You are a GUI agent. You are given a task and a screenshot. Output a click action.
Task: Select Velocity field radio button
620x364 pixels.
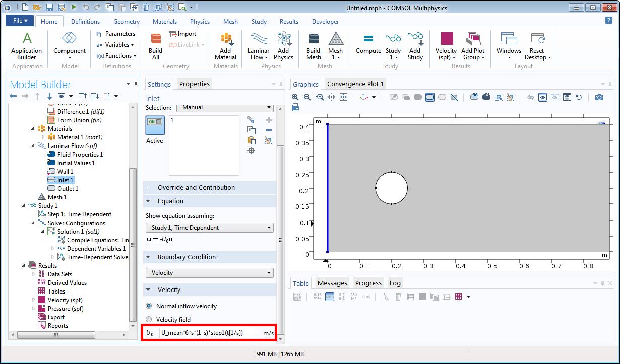[149, 320]
